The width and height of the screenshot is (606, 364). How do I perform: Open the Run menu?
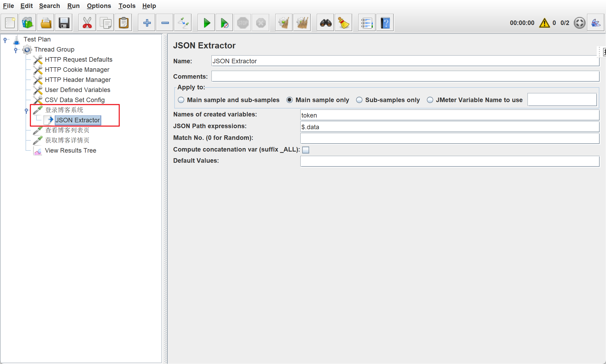(x=73, y=6)
